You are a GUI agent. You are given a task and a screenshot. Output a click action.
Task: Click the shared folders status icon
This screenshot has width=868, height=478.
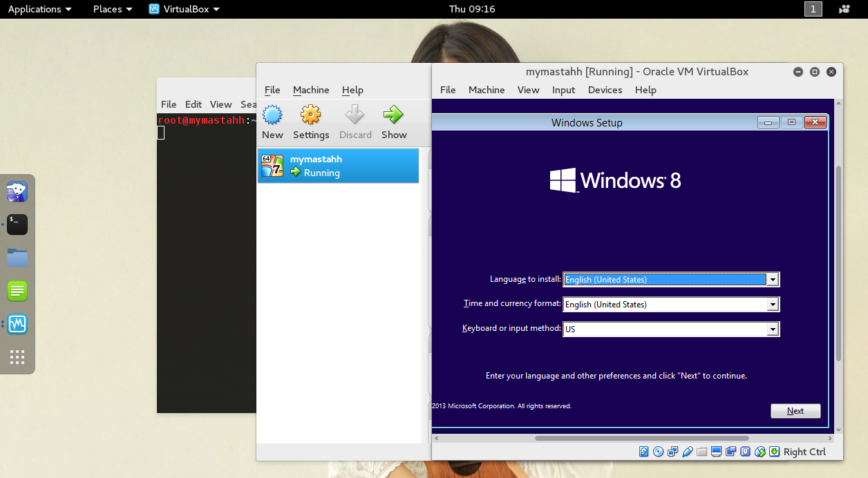pos(701,452)
